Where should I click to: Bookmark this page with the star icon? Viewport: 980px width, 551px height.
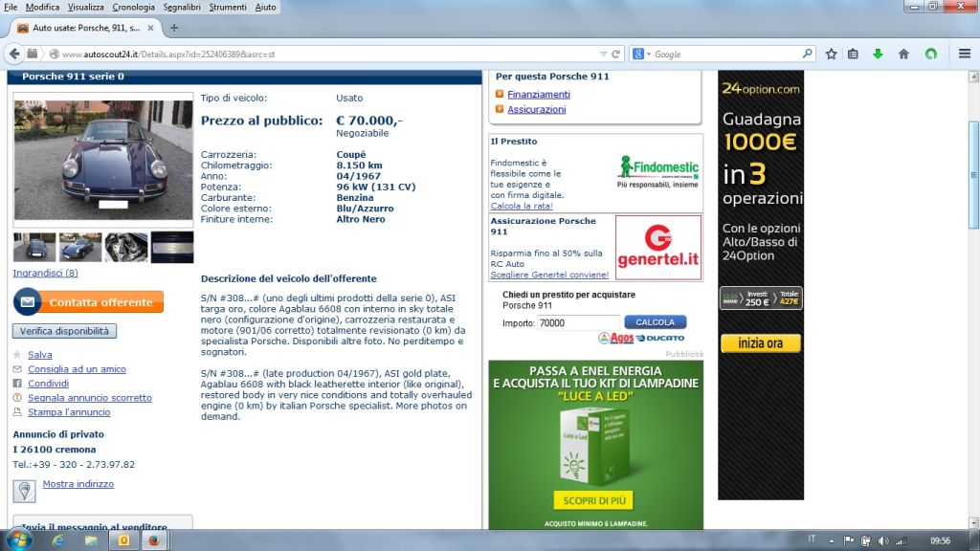point(831,55)
